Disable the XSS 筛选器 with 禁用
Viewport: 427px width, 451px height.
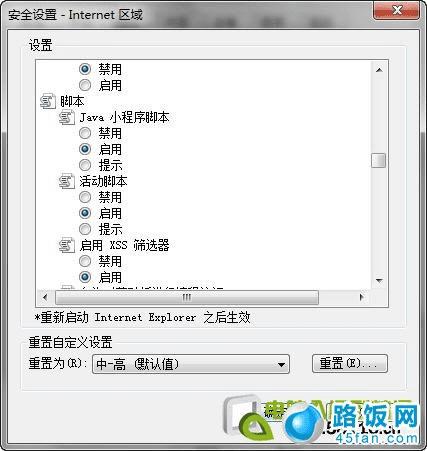click(85, 261)
